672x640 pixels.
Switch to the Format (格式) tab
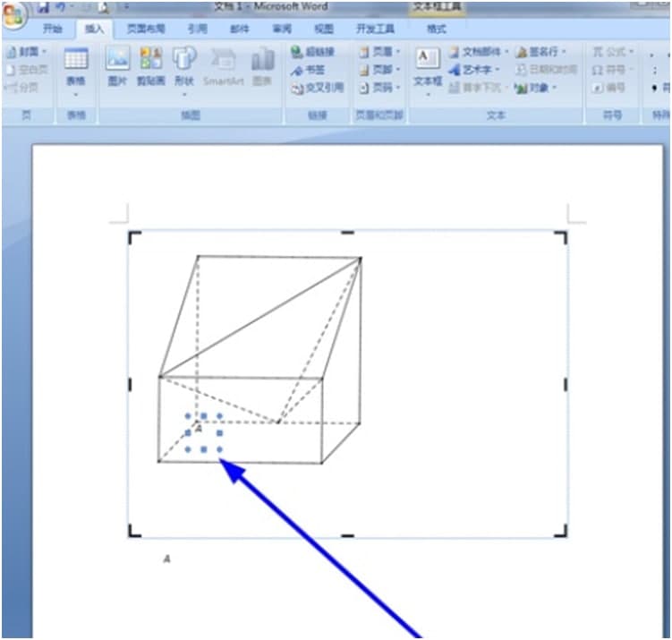point(437,29)
